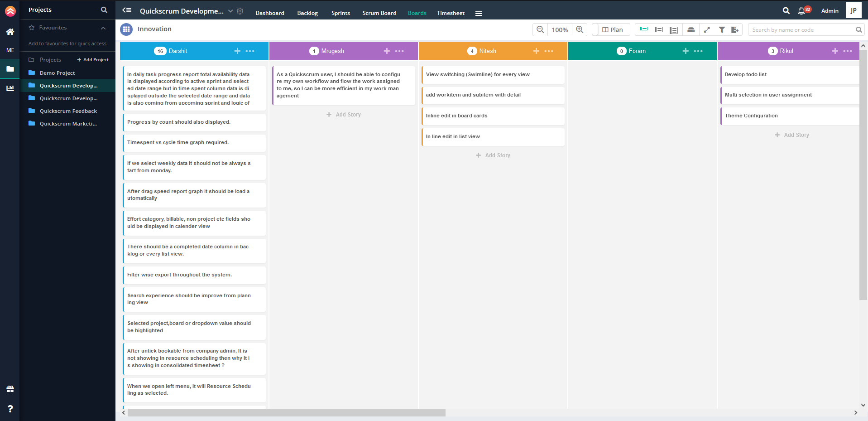Select the compact card view icon
The image size is (868, 421).
coord(643,29)
